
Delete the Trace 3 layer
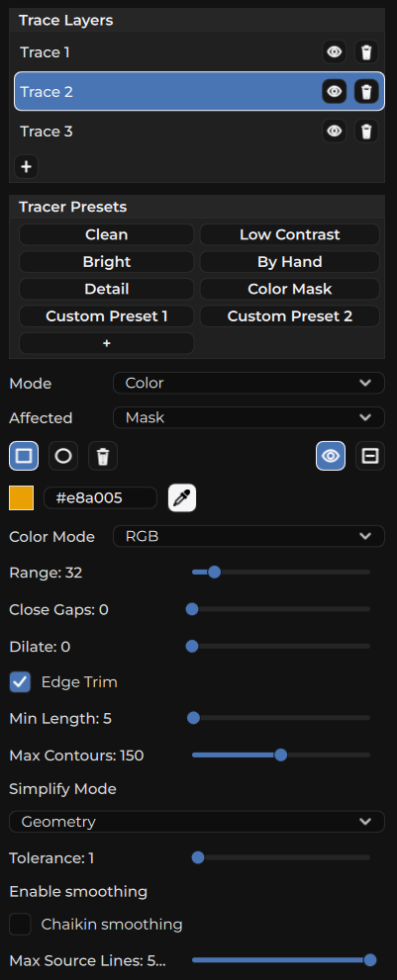coord(366,132)
